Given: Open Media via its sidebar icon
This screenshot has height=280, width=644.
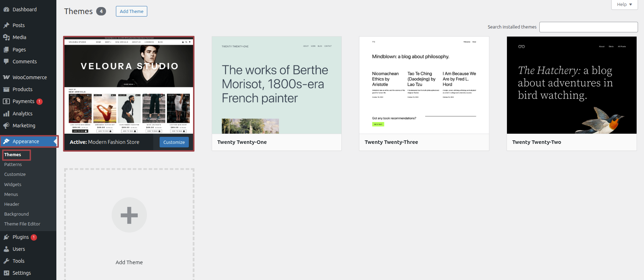Looking at the screenshot, I should click(x=6, y=37).
